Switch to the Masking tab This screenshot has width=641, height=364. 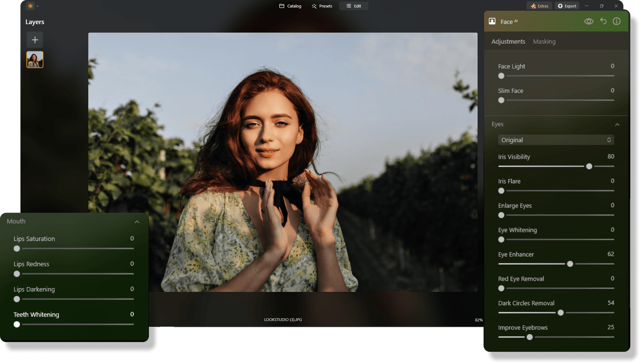click(544, 41)
